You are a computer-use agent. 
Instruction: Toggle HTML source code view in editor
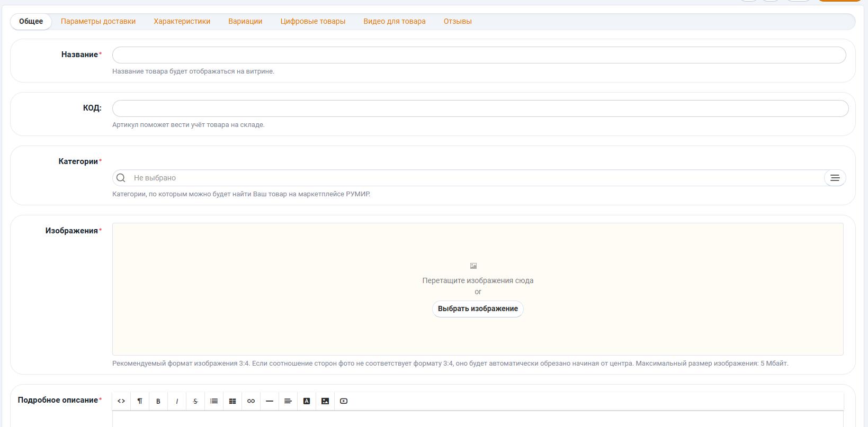coord(121,401)
